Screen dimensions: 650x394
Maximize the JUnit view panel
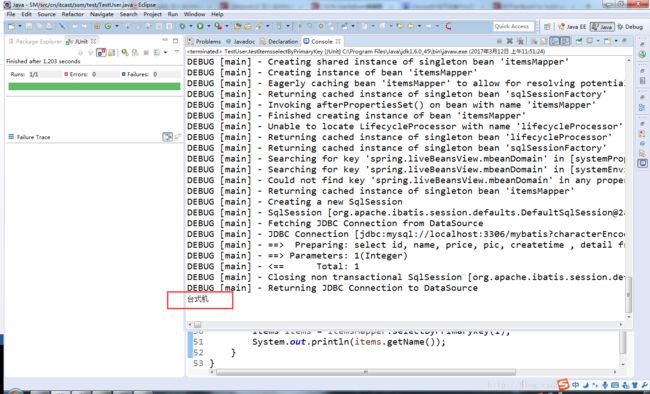click(175, 41)
